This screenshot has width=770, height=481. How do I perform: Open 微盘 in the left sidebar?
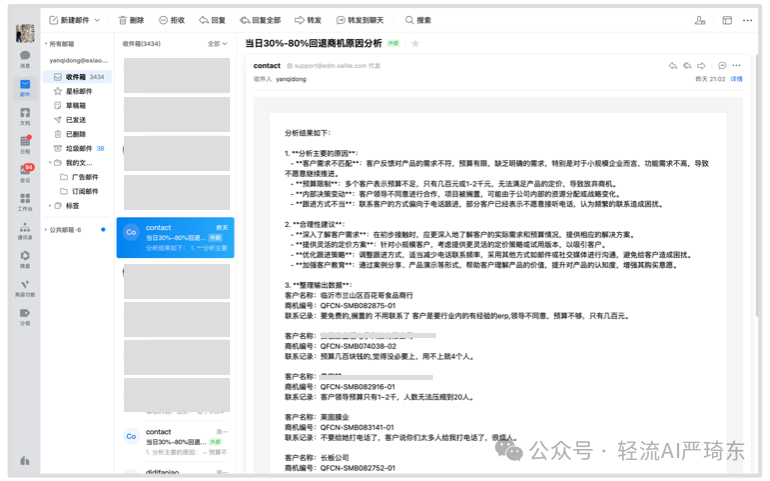pos(25,259)
